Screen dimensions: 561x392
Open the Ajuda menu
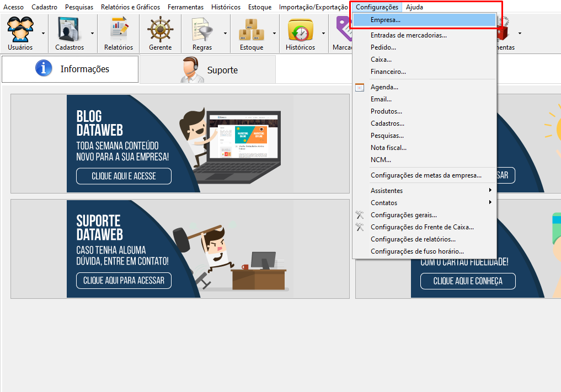coord(414,7)
